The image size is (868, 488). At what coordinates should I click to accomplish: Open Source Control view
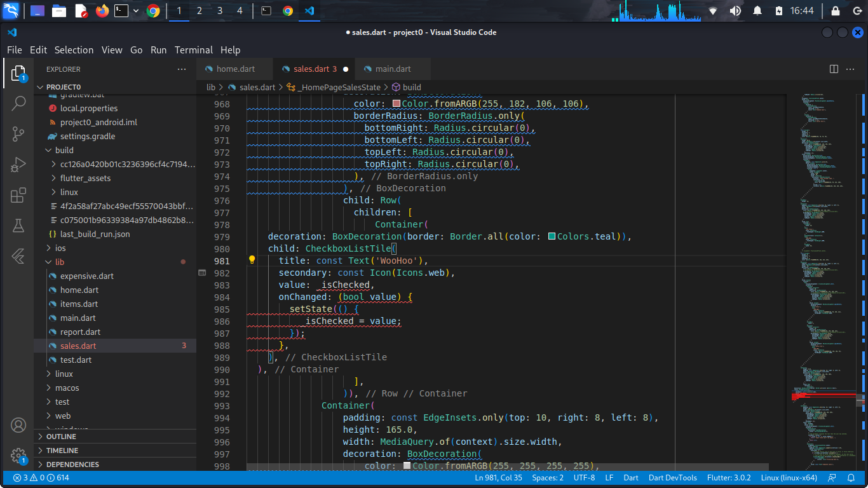(x=18, y=133)
